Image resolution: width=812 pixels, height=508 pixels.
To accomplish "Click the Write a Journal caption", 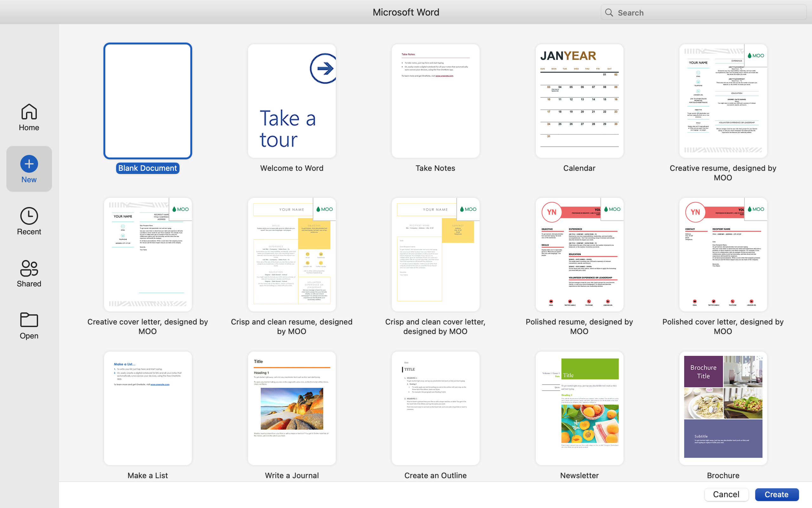I will [x=291, y=475].
